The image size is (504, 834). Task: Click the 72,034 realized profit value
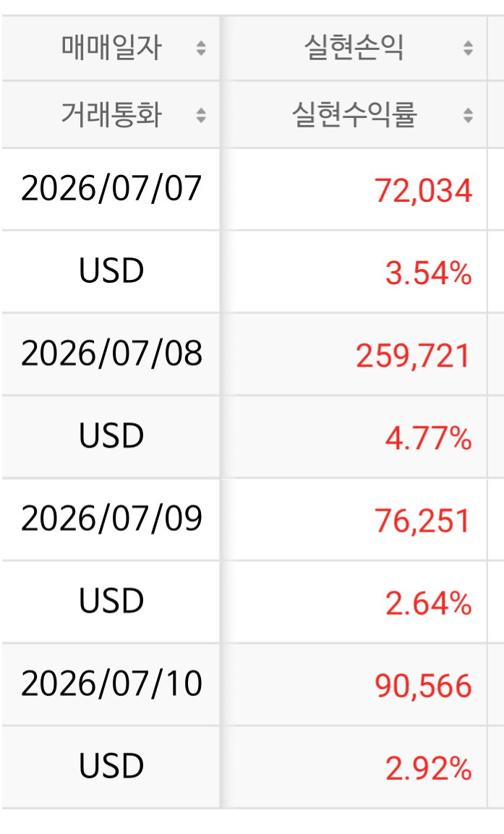tap(423, 190)
